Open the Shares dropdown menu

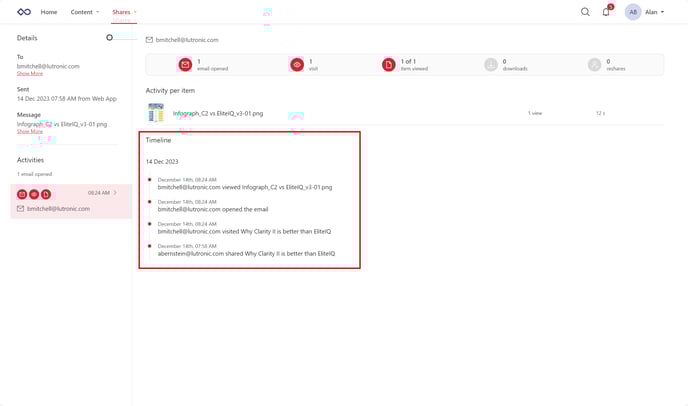pos(124,12)
